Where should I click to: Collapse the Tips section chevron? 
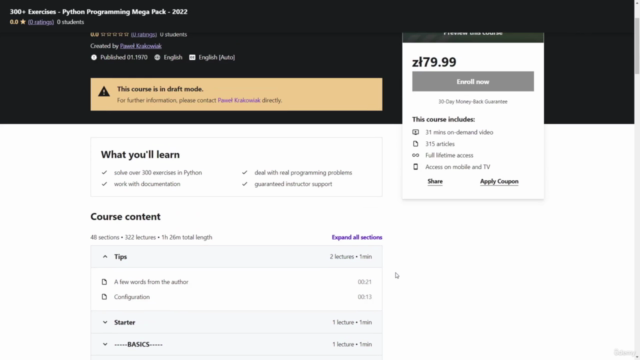tap(105, 257)
